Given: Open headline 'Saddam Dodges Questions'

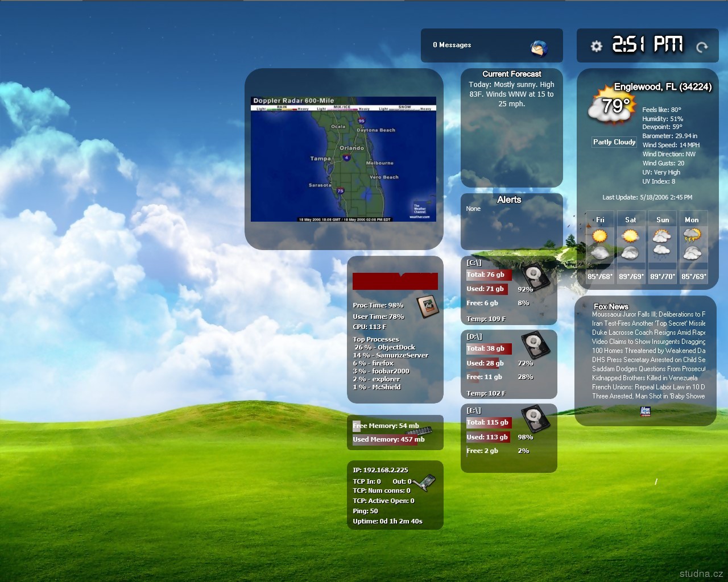Looking at the screenshot, I should pyautogui.click(x=648, y=369).
